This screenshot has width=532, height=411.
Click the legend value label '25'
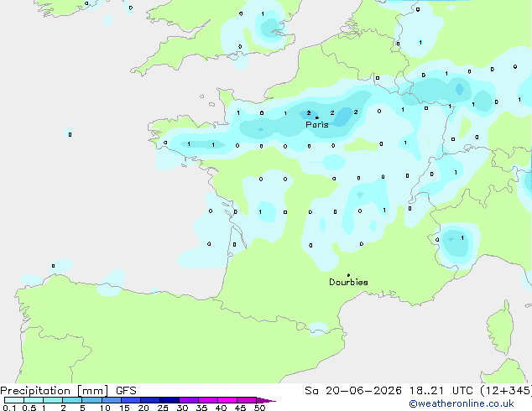pyautogui.click(x=163, y=408)
